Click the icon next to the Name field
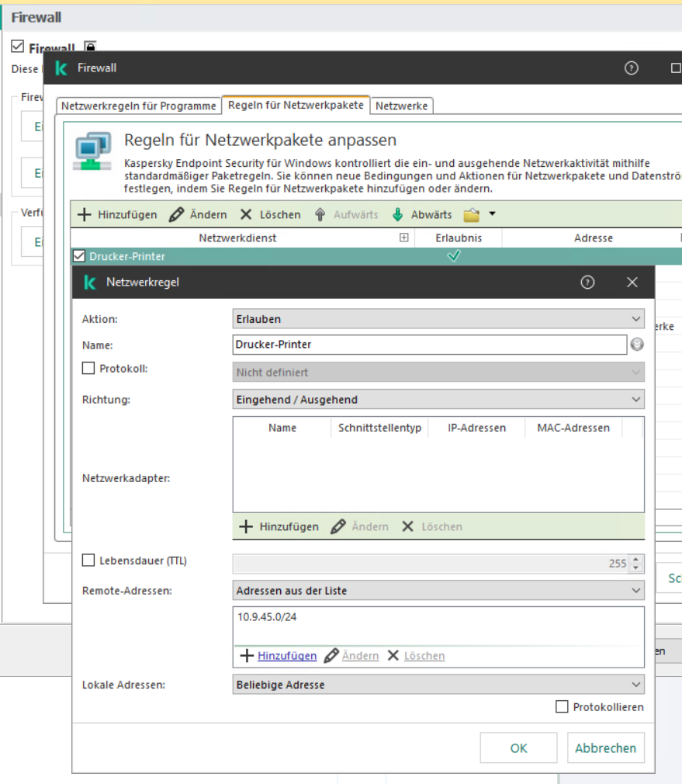Screen dimensions: 682x784 coord(637,345)
